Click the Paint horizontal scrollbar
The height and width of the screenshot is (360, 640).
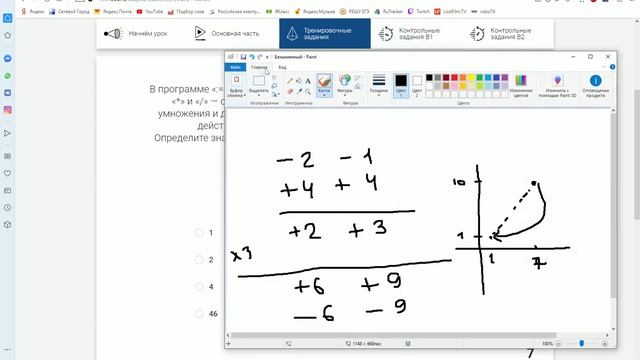point(393,336)
